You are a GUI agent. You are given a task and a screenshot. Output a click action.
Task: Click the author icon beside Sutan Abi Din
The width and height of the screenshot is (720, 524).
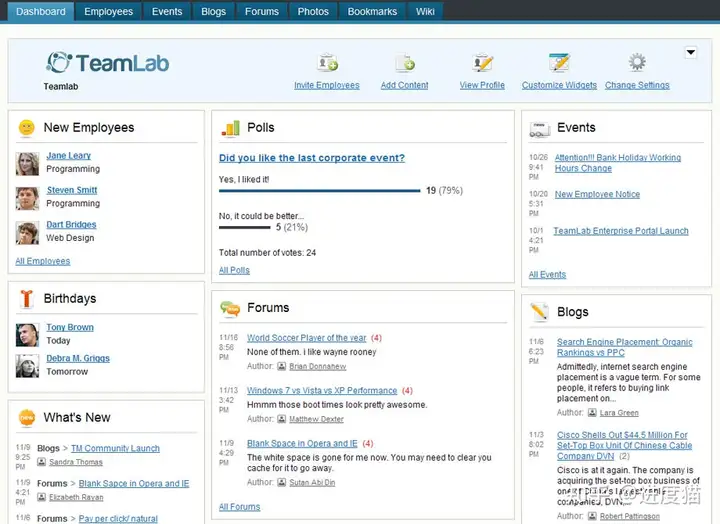pos(281,482)
